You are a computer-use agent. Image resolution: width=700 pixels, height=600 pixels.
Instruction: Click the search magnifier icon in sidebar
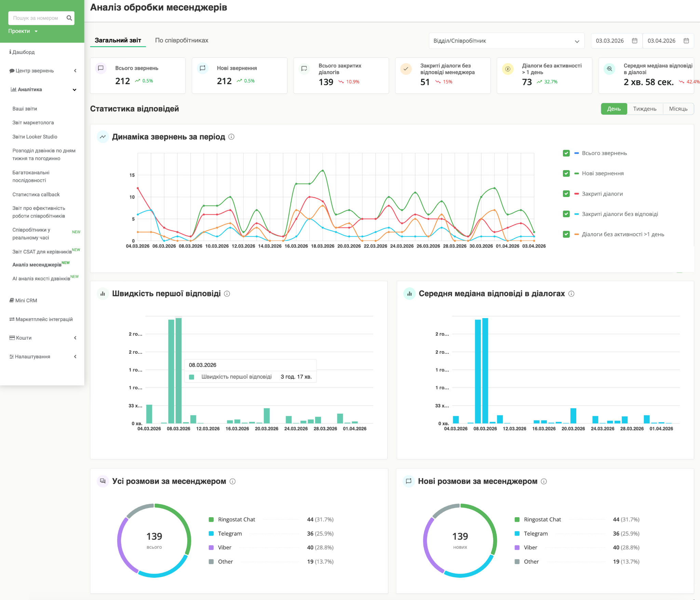69,18
